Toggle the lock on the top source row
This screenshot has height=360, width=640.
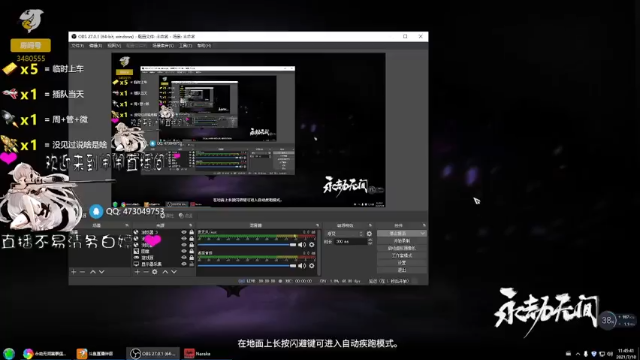(x=191, y=232)
